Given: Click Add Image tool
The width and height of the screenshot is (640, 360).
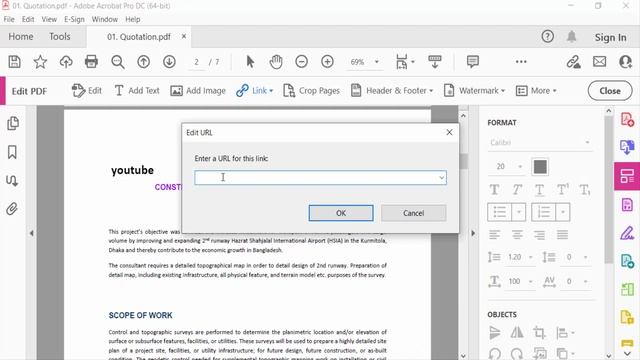Looking at the screenshot, I should click(198, 91).
